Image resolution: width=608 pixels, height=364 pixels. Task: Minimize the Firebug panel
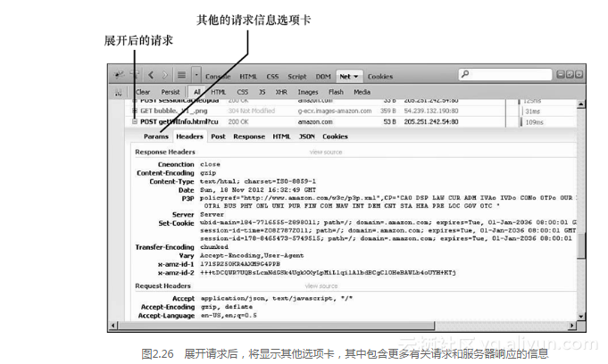[x=561, y=74]
